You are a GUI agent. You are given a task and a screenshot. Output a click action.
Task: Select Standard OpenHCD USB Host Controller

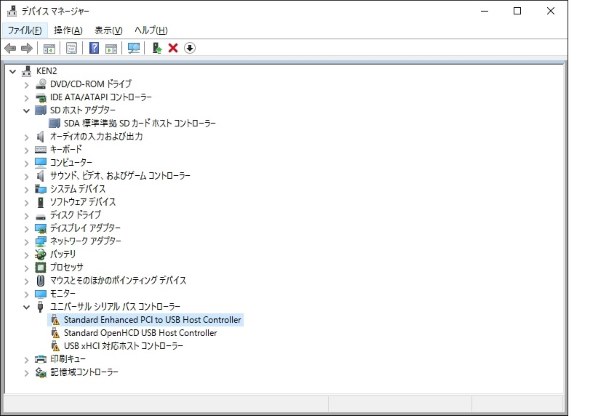pyautogui.click(x=140, y=333)
